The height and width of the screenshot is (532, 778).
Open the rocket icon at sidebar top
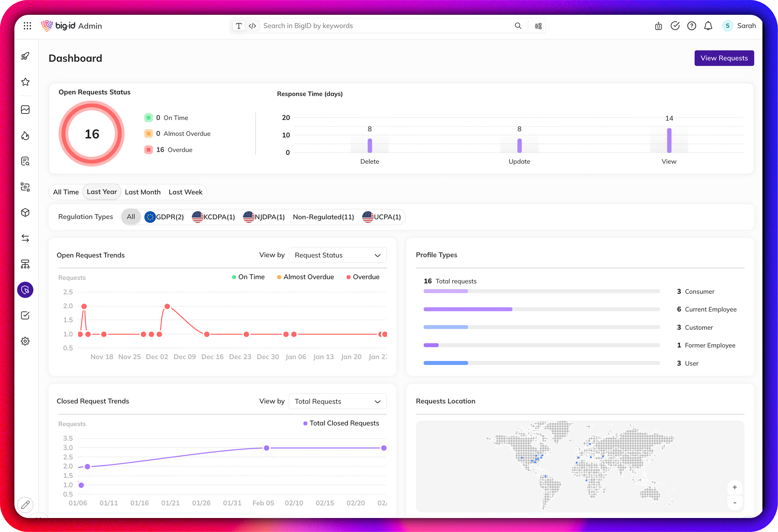pyautogui.click(x=25, y=56)
